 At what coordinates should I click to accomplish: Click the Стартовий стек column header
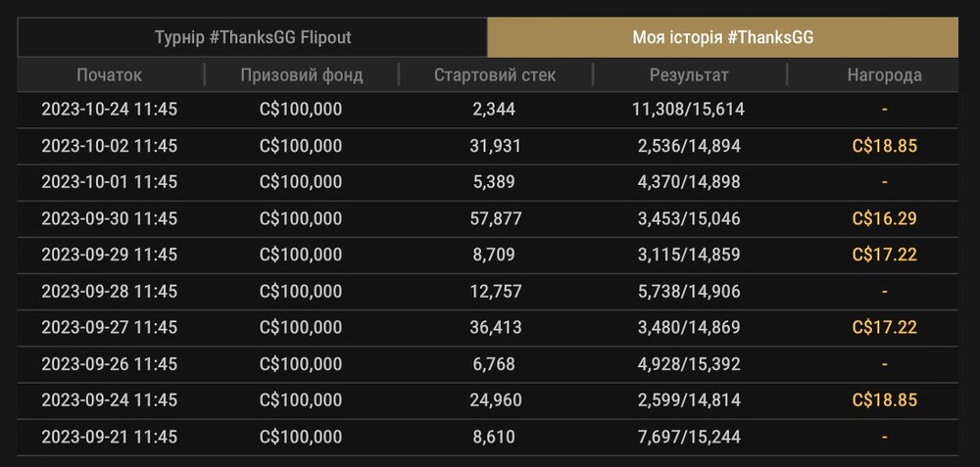tap(494, 75)
